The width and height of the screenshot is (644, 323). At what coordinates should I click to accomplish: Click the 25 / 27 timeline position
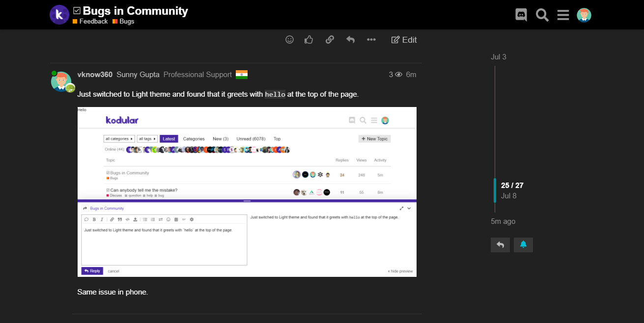coord(512,185)
